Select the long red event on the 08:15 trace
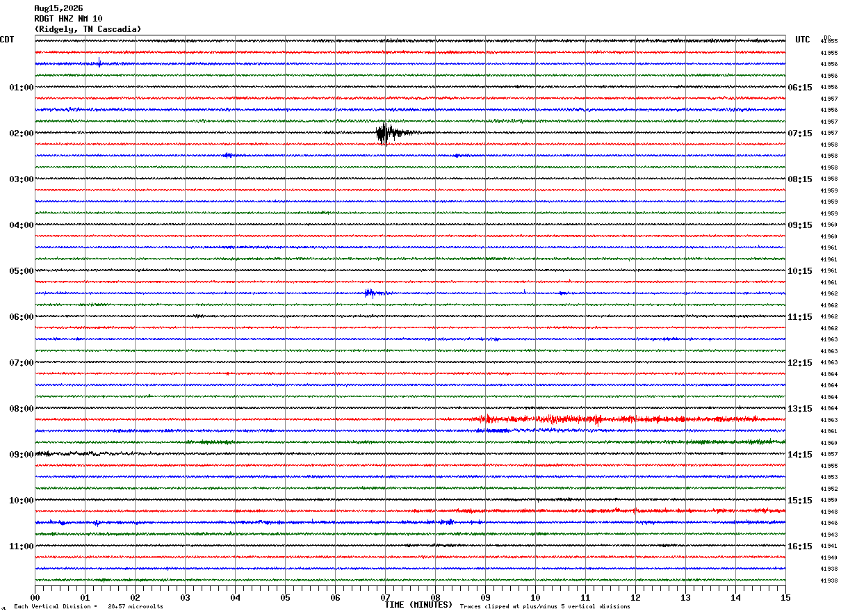This screenshot has height=616, width=841. click(619, 419)
